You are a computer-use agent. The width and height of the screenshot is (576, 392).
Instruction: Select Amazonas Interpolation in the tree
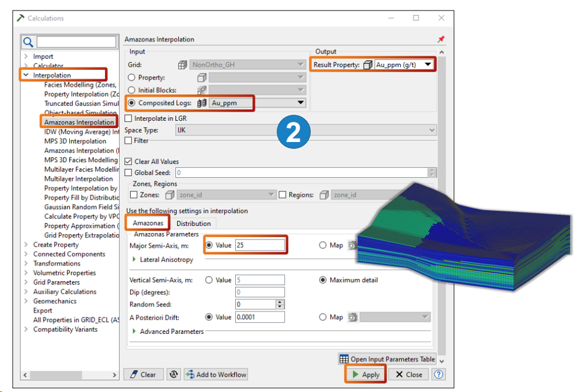pyautogui.click(x=79, y=122)
